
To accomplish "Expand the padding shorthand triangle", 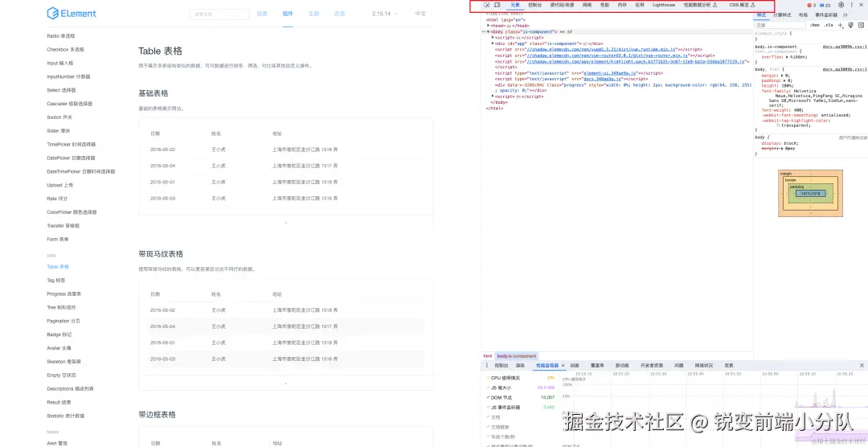I will (x=783, y=80).
